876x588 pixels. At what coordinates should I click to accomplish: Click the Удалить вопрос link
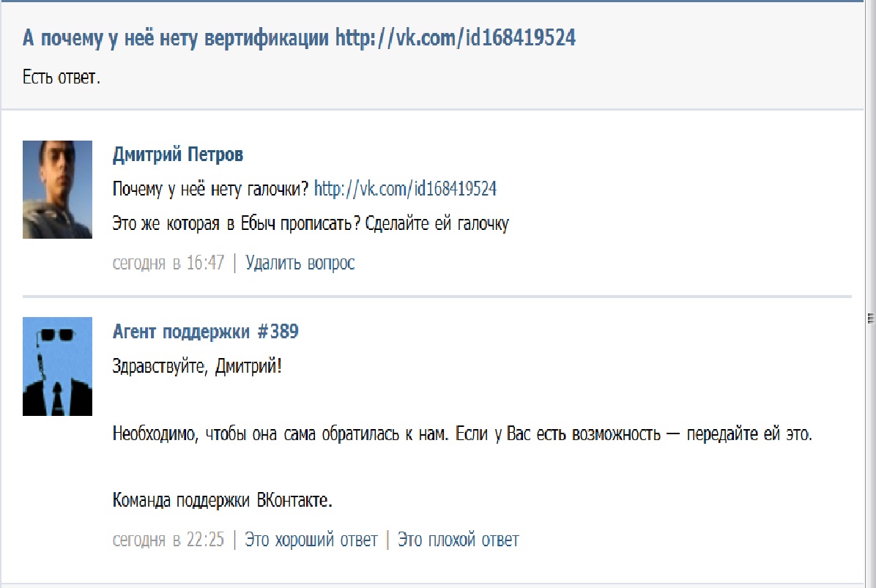click(300, 263)
